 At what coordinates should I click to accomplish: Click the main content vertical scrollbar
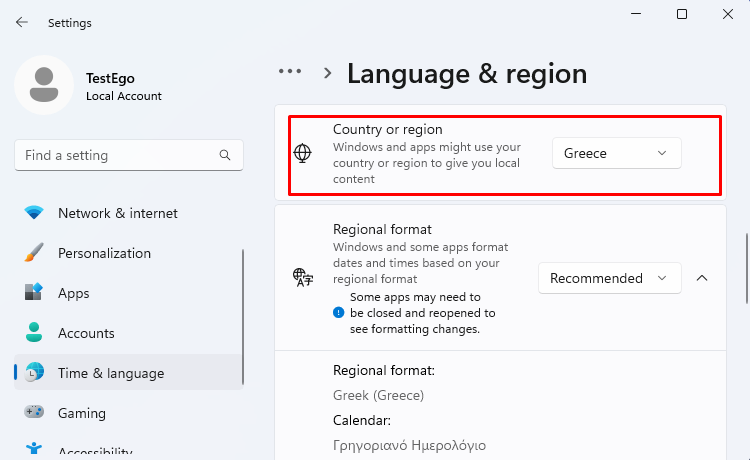[x=747, y=268]
